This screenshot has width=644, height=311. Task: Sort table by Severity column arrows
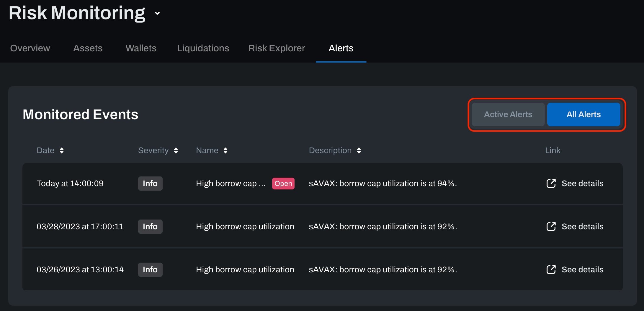click(176, 150)
